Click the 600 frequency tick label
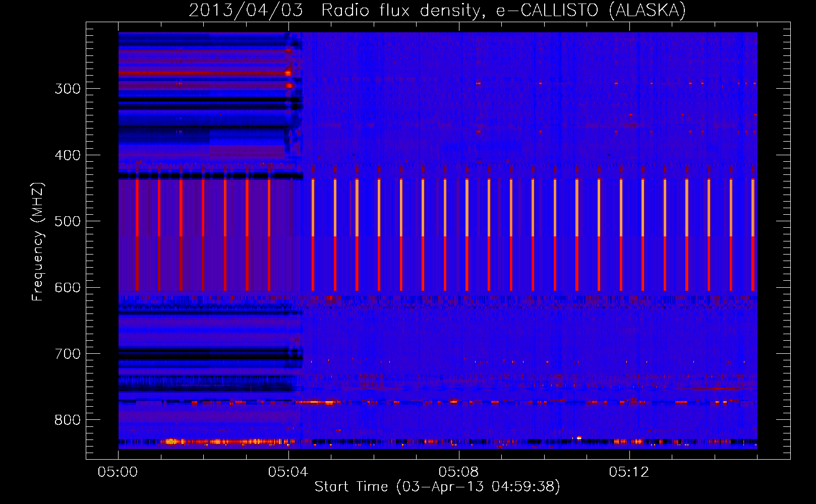Viewport: 816px width, 504px height. (68, 288)
